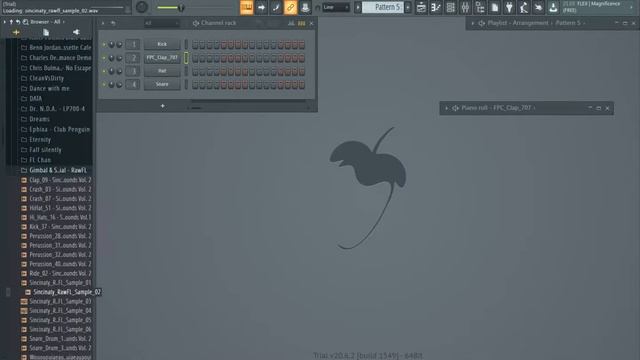Toggle typing keyboard to piano icon
This screenshot has width=640, height=360.
(247, 7)
